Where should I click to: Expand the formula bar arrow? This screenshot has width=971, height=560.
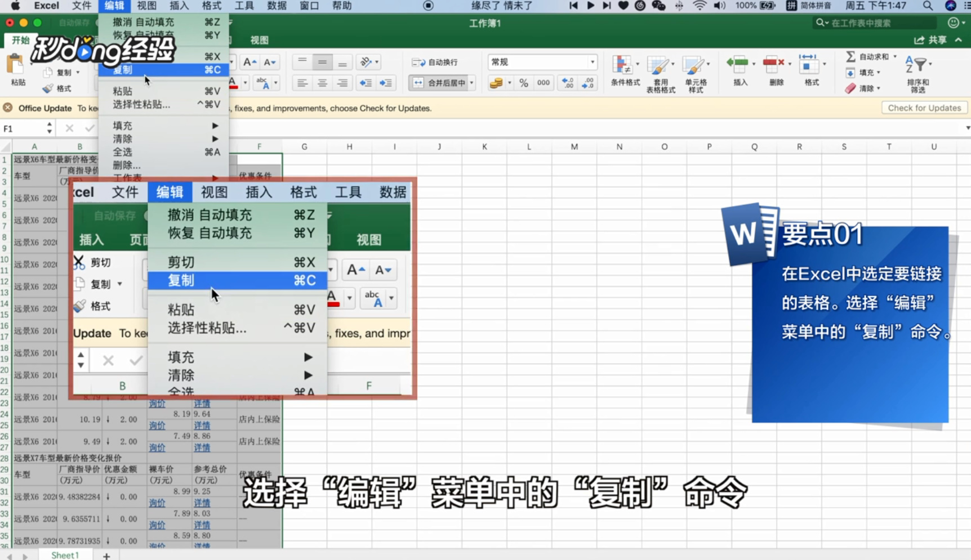(966, 128)
